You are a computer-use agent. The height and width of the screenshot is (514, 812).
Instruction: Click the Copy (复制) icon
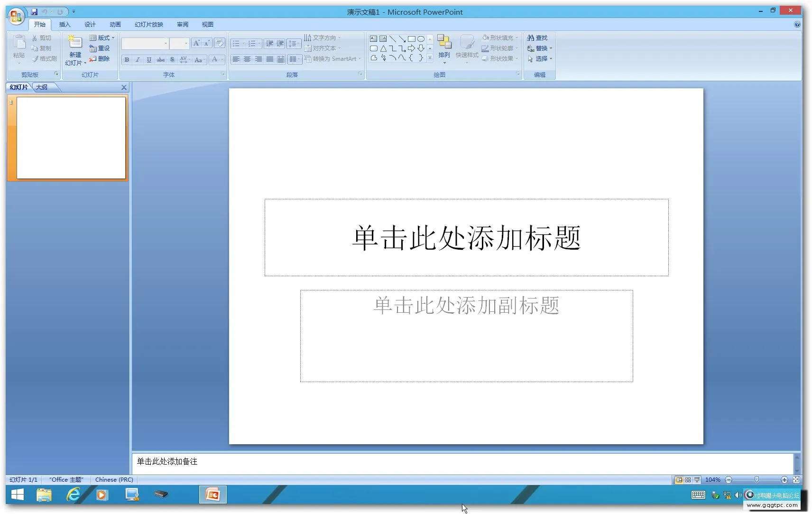click(44, 48)
